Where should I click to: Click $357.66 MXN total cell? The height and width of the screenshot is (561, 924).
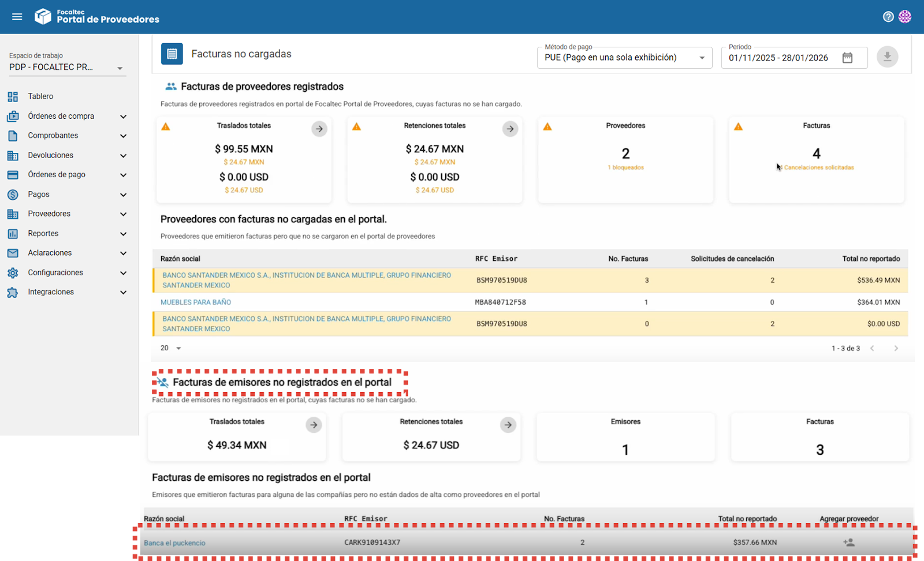pyautogui.click(x=755, y=543)
